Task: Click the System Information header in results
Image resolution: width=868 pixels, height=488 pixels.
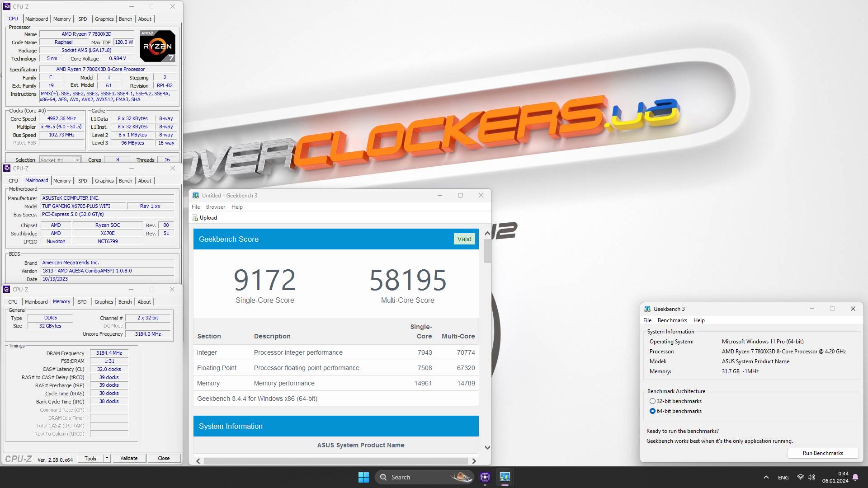Action: [x=336, y=426]
